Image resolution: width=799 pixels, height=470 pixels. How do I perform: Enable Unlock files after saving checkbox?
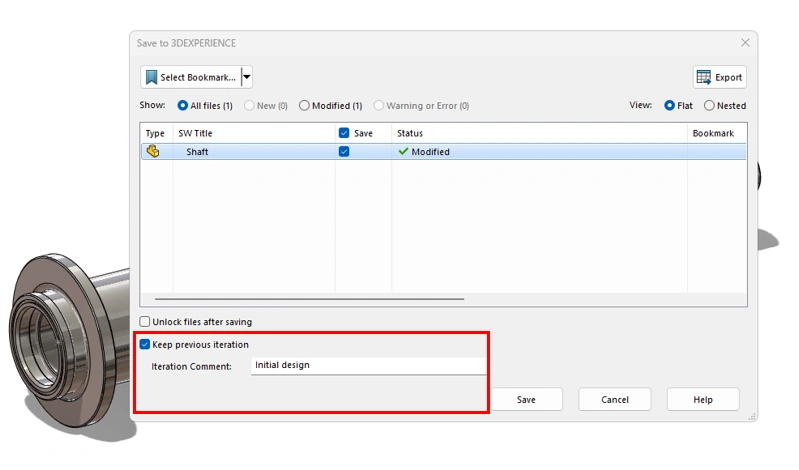[145, 322]
